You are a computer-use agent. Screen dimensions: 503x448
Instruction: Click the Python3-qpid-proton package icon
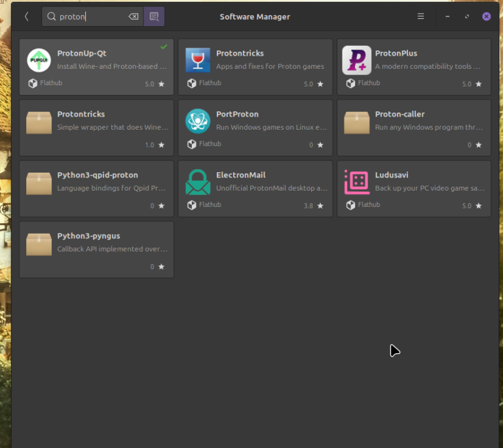coord(39,183)
